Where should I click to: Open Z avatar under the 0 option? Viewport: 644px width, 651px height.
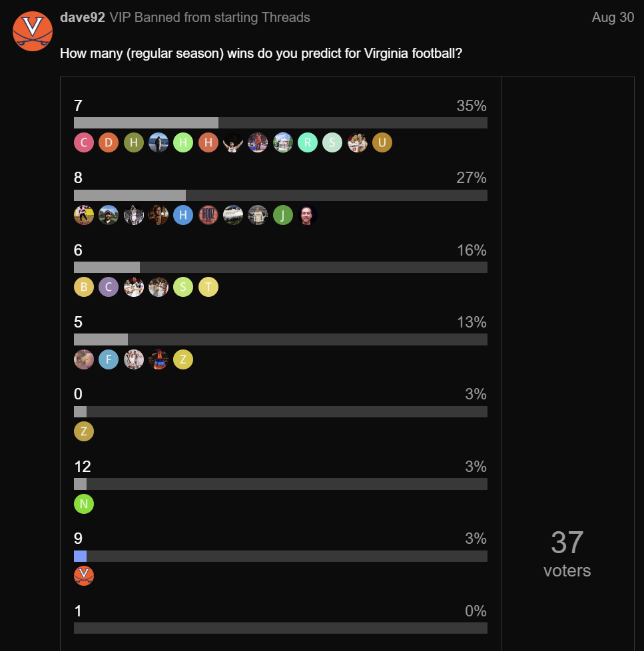pyautogui.click(x=84, y=431)
